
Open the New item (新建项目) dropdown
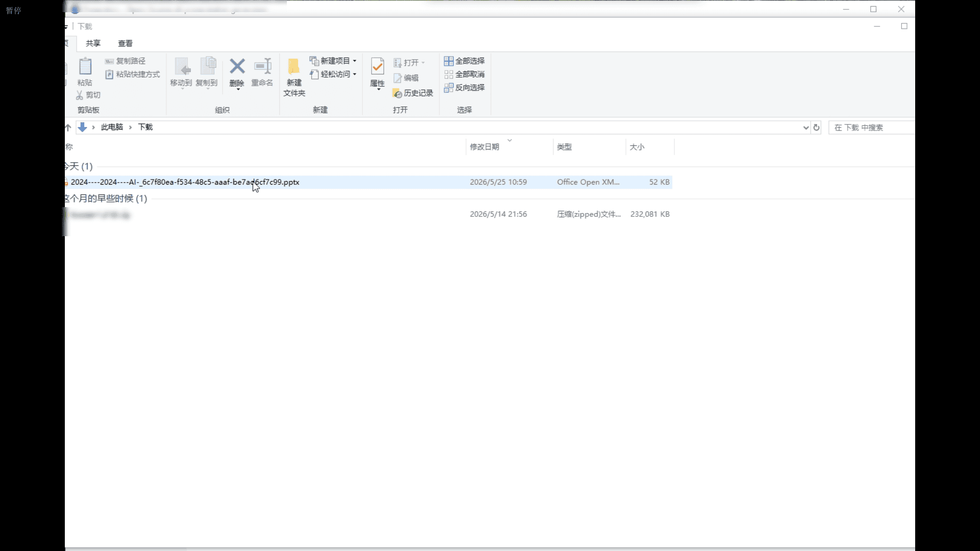(333, 61)
